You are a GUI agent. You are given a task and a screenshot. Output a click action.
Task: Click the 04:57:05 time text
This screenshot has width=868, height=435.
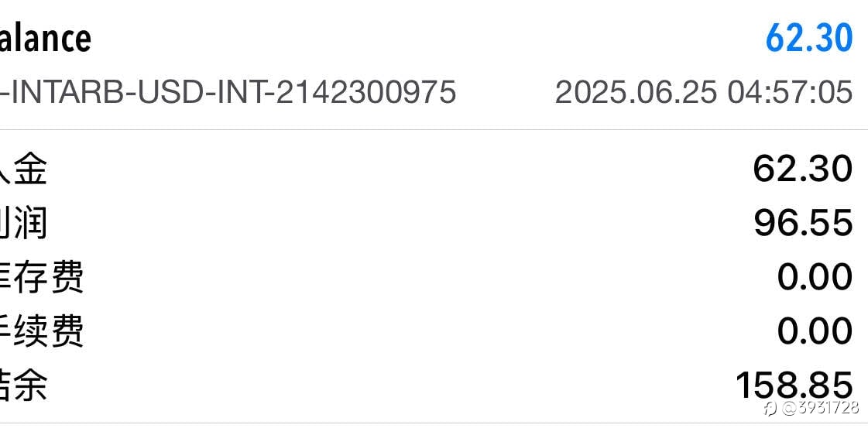(790, 92)
